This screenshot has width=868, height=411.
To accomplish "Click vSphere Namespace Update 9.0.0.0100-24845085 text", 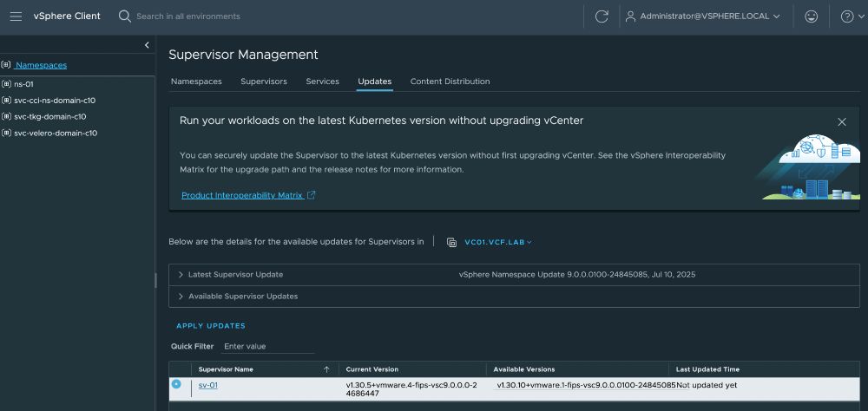I will click(577, 274).
